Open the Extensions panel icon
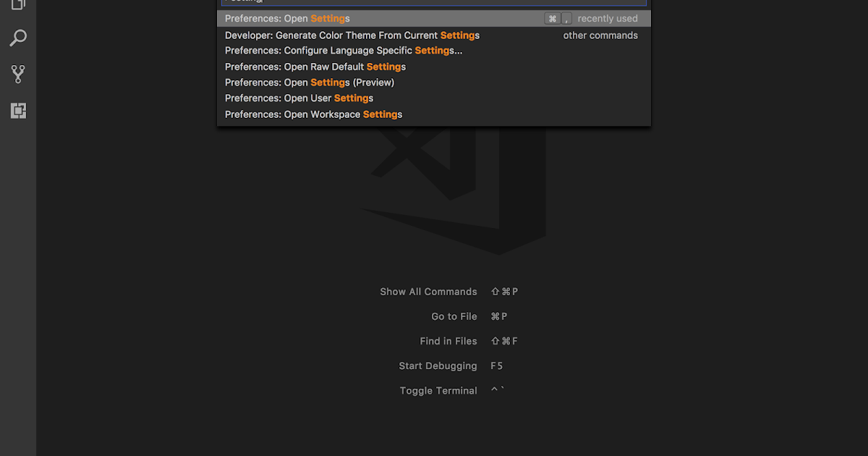The height and width of the screenshot is (456, 868). pos(17,111)
